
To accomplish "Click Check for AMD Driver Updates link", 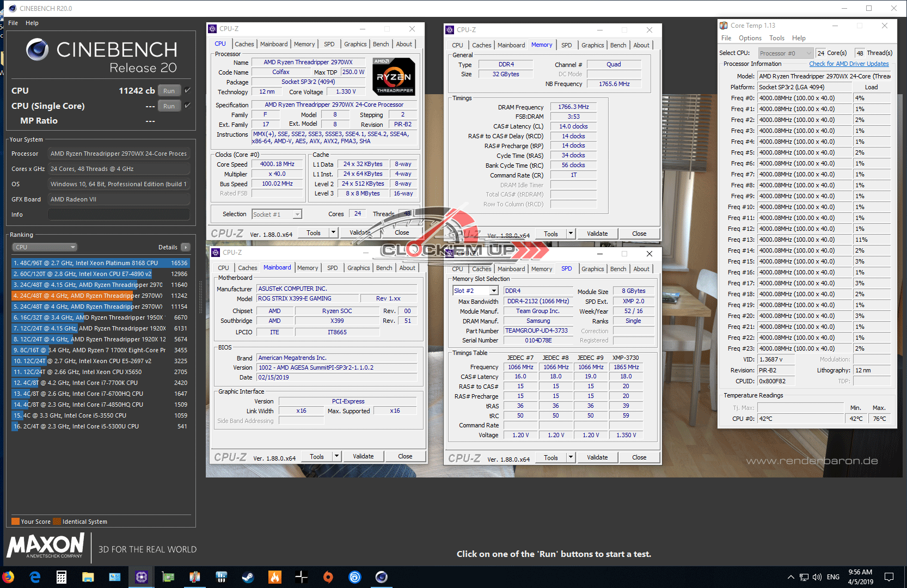I will tap(848, 64).
